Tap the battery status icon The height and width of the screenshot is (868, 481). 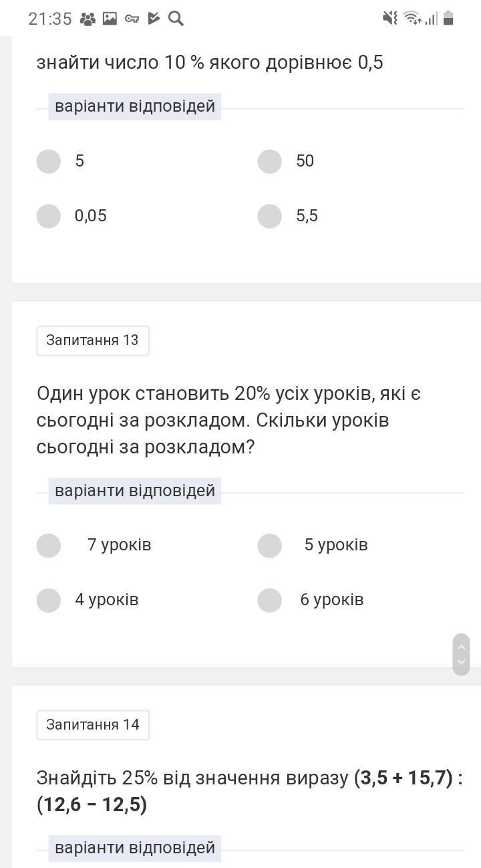[x=448, y=18]
